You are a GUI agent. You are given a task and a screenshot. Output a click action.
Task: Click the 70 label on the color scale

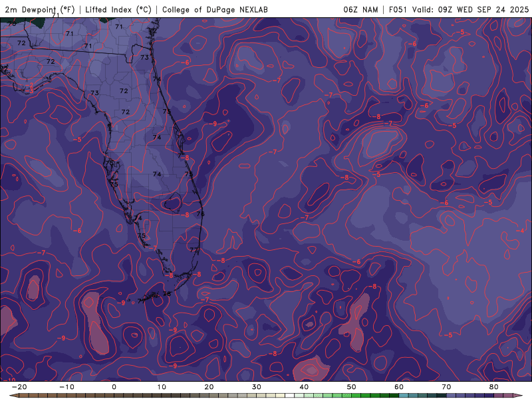pos(446,387)
